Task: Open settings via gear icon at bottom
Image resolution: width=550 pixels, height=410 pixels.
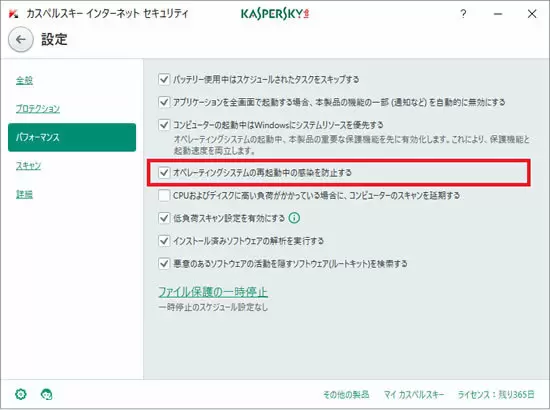Action: (x=21, y=394)
